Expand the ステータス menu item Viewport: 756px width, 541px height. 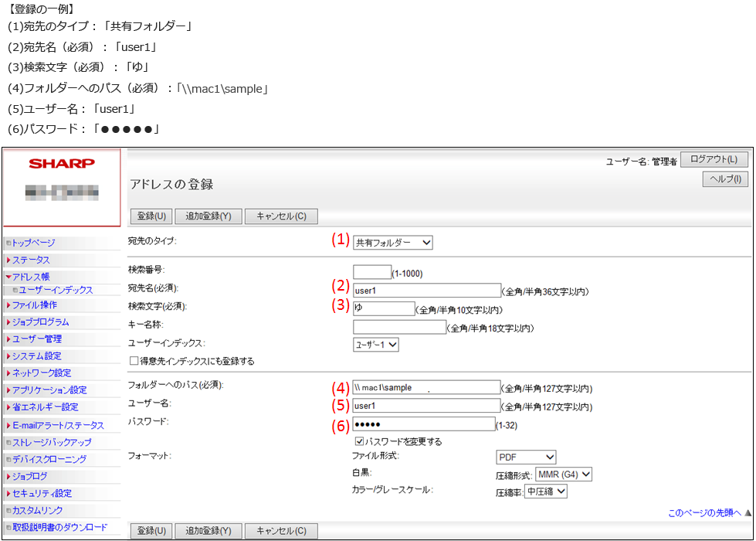(31, 260)
